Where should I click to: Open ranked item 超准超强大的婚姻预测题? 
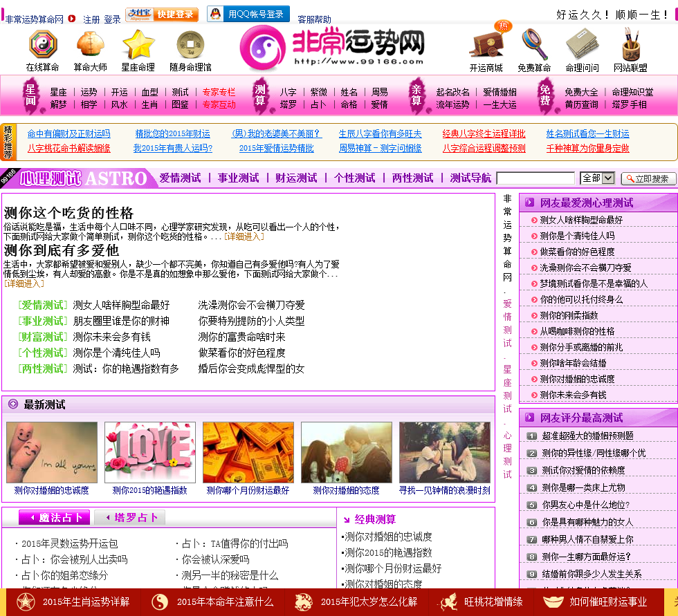point(587,436)
